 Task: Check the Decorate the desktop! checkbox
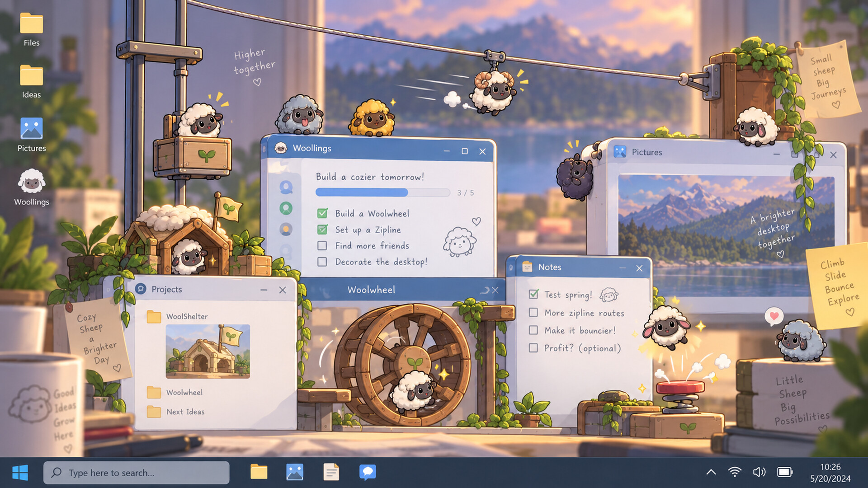322,262
